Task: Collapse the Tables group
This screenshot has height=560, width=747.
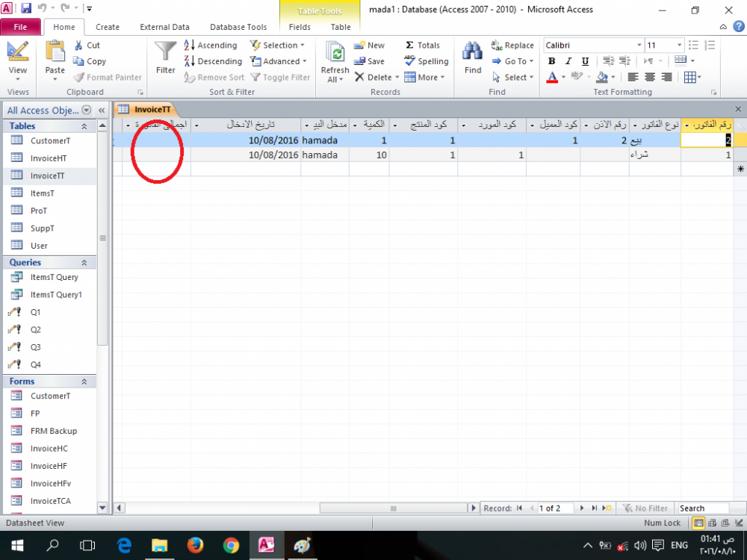Action: pos(84,126)
